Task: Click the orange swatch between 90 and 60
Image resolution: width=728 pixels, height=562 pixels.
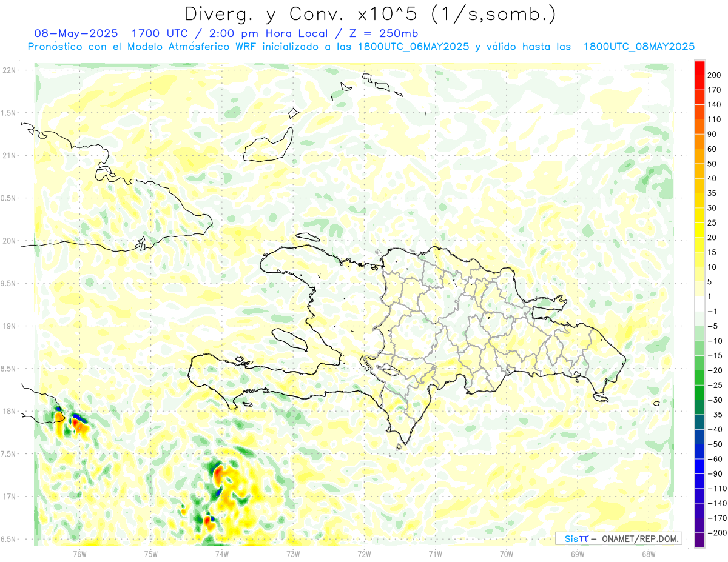Action: 699,141
